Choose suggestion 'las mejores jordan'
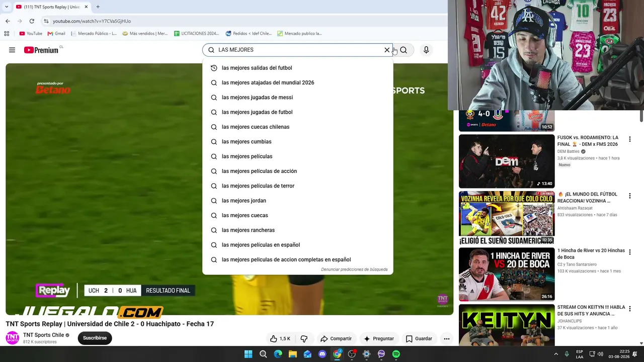 (x=297, y=201)
